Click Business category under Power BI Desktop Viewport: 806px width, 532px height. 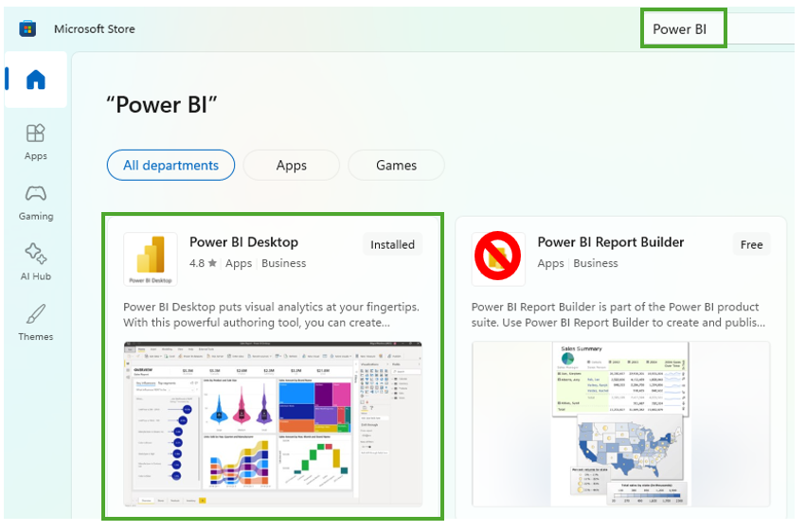point(284,263)
